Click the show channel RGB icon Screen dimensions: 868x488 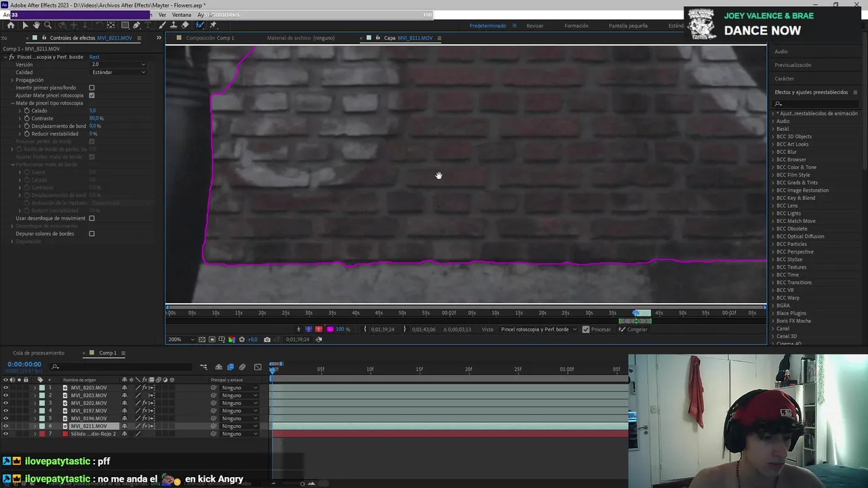(x=231, y=340)
